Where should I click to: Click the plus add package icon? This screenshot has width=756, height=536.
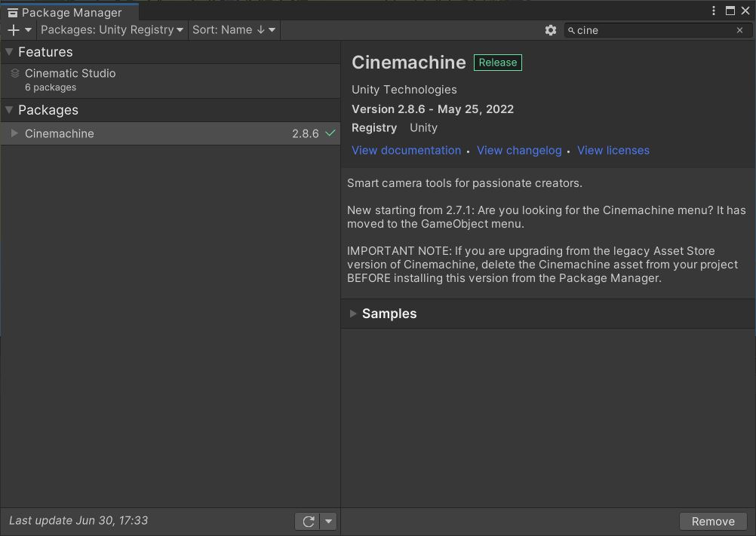tap(14, 30)
